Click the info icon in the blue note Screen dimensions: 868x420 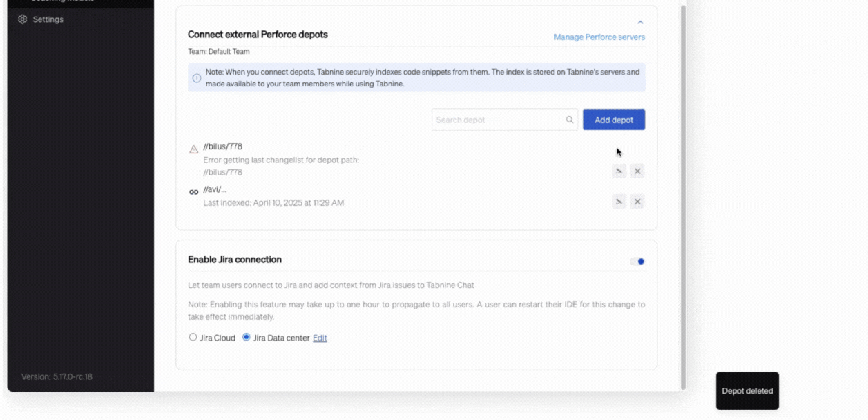pos(197,78)
